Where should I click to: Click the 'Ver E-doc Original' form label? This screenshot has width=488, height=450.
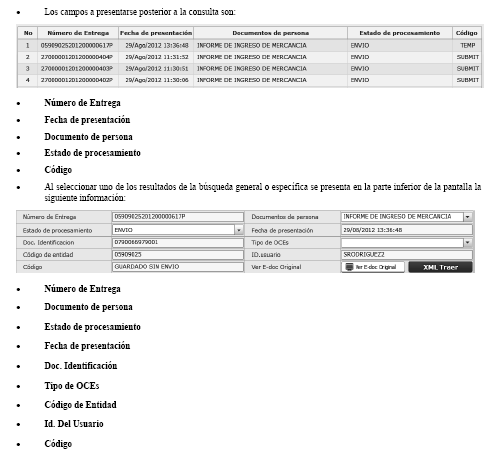(276, 267)
